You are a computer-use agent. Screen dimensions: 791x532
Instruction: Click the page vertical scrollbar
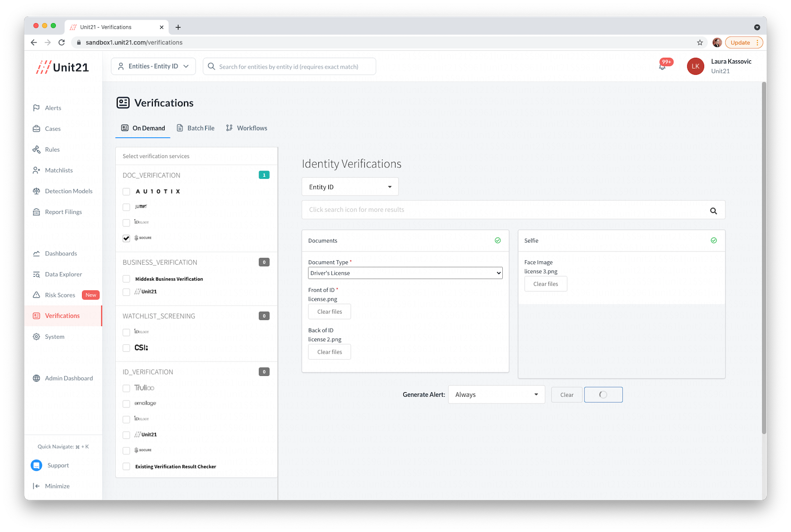764,258
